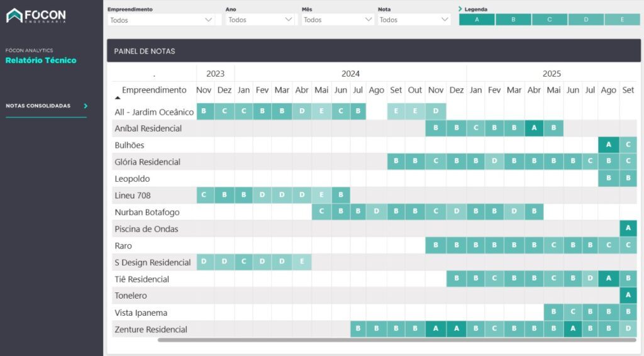Click the Piscina de Ondas A grade cell
Viewport: 644px width, 356px height.
pyautogui.click(x=628, y=229)
